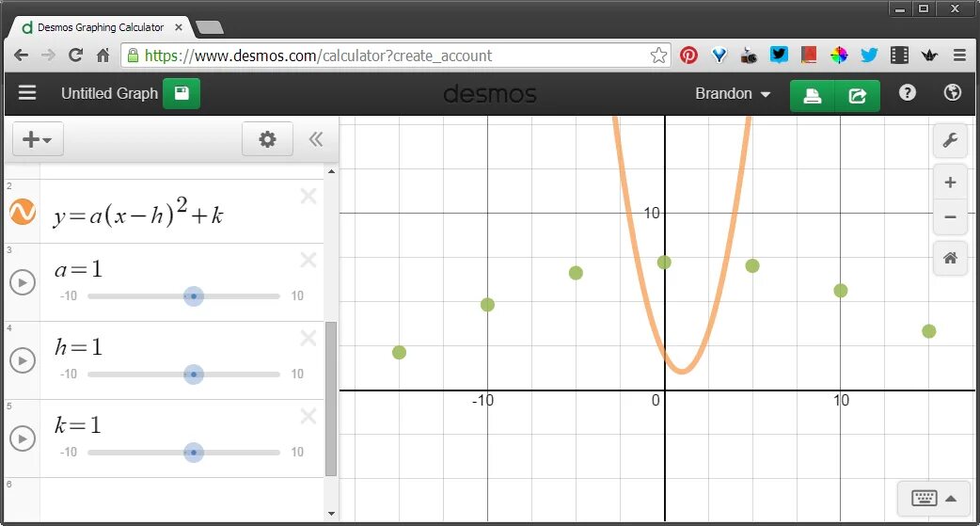Open the Desmos hamburger menu
This screenshot has width=980, height=526.
click(27, 93)
